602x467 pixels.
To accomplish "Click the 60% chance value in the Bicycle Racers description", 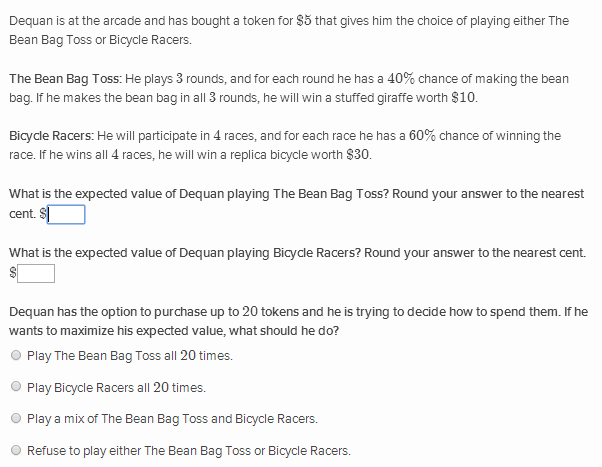I will [x=422, y=136].
